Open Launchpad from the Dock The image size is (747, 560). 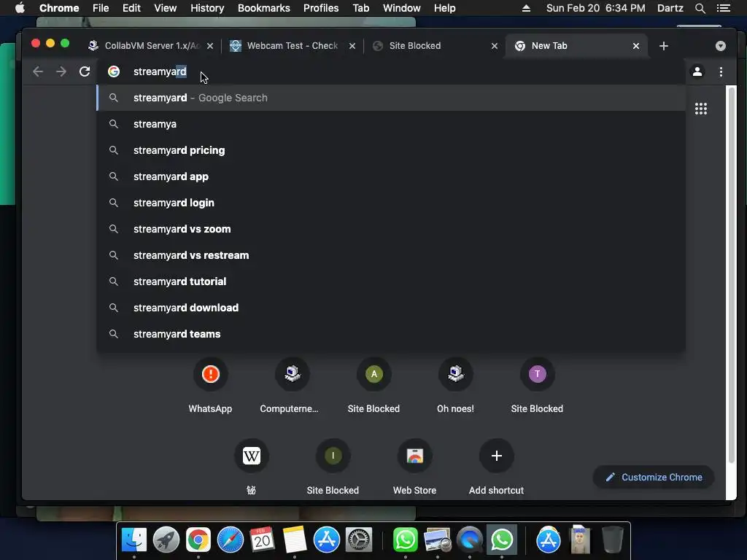(x=166, y=540)
